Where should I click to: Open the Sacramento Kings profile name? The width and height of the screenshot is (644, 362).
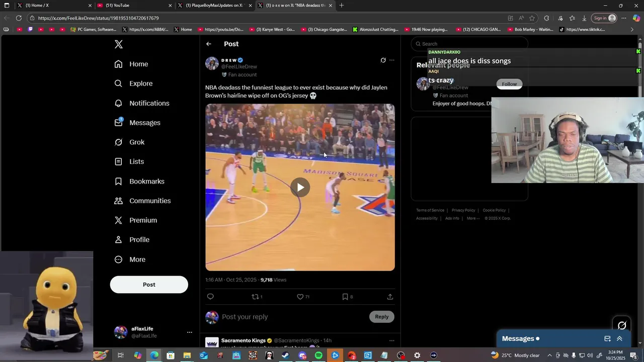pos(244,340)
